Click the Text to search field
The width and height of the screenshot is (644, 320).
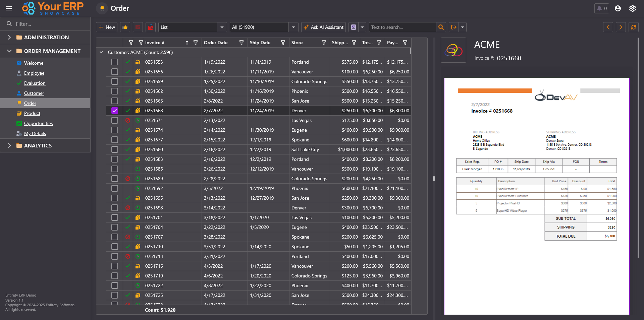point(402,27)
